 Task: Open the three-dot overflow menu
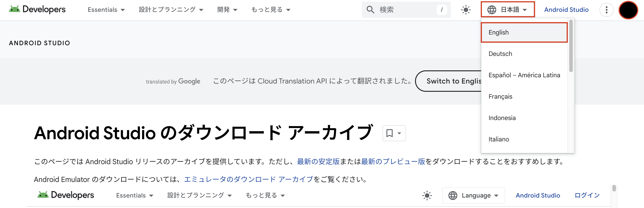[x=607, y=10]
